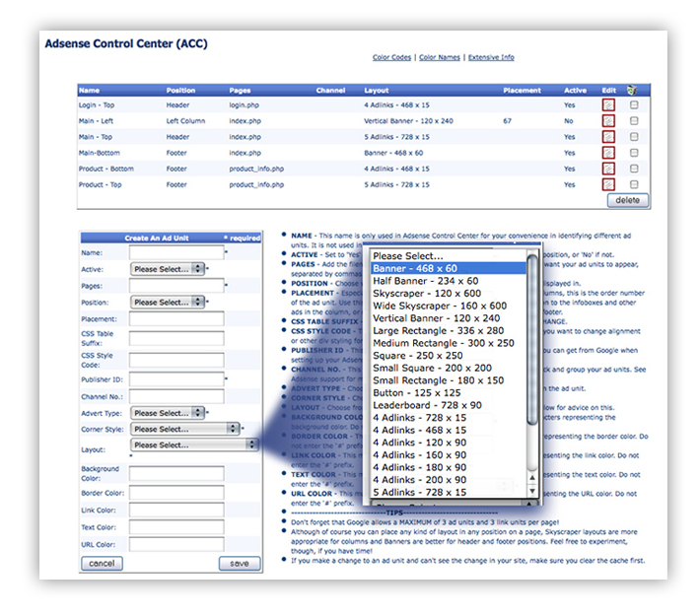Click the layout list scroll down arrow
The image size is (700, 616).
(x=532, y=491)
